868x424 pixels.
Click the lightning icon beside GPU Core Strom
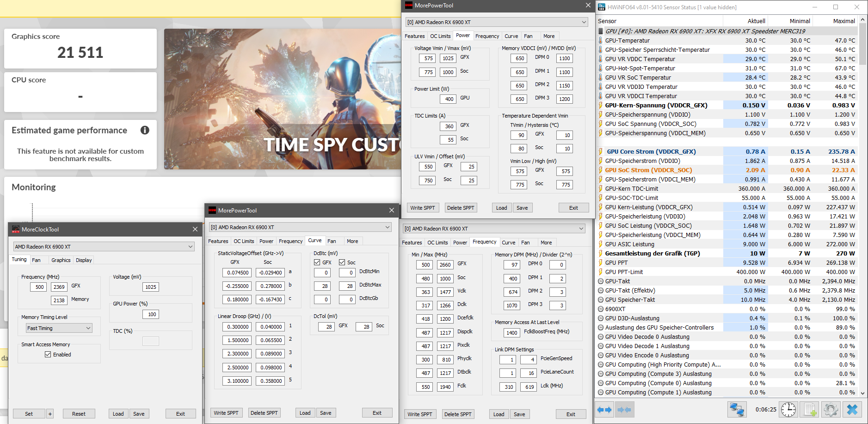click(601, 151)
